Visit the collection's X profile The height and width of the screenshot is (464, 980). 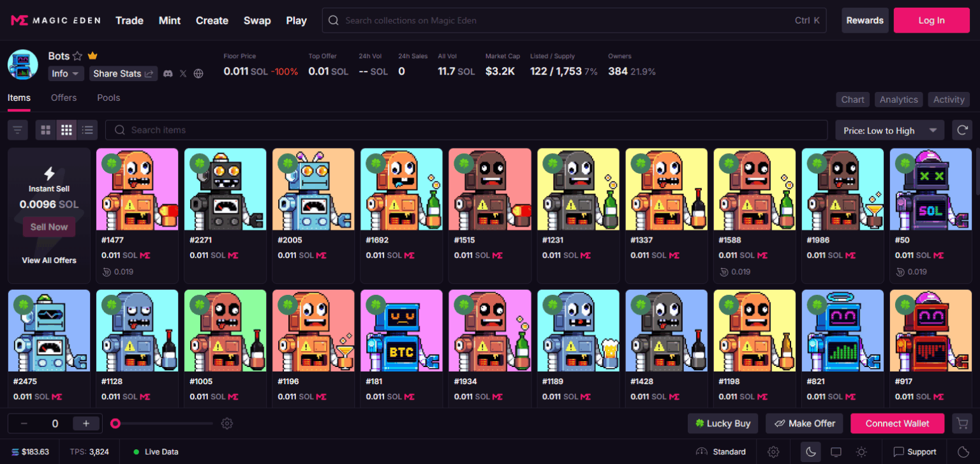[182, 73]
